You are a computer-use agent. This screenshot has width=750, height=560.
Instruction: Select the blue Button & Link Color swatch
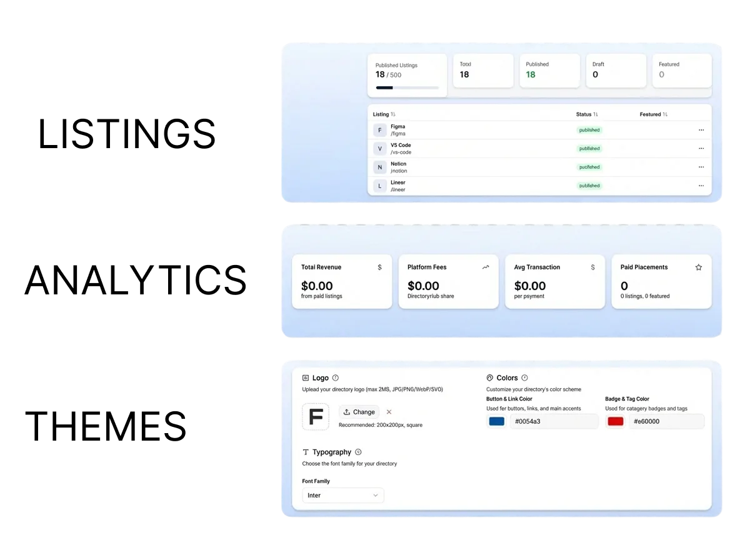[x=496, y=421]
